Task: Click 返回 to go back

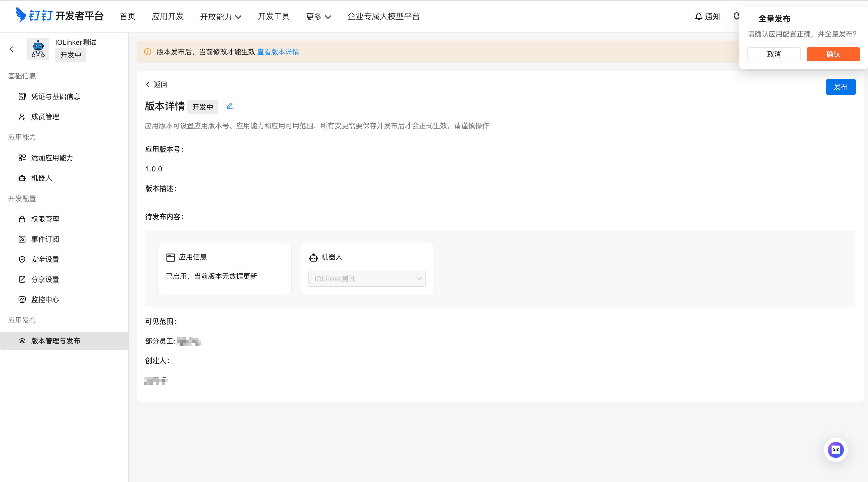Action: pos(157,84)
